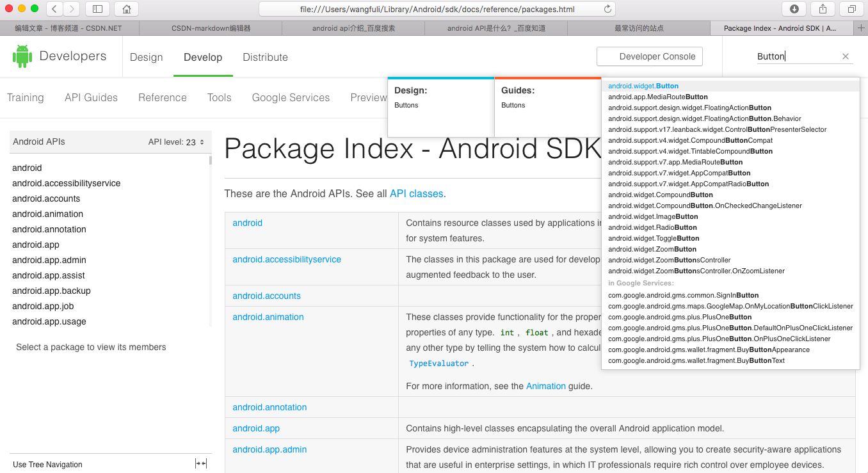Select android.widget.RadioButton suggestion

point(730,227)
